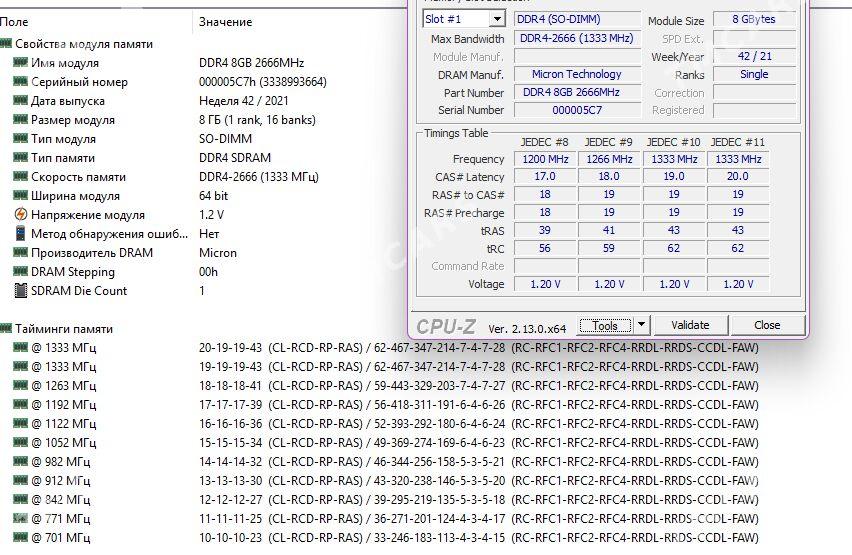This screenshot has width=852, height=555.
Task: Click the Значение column header
Action: tap(225, 22)
